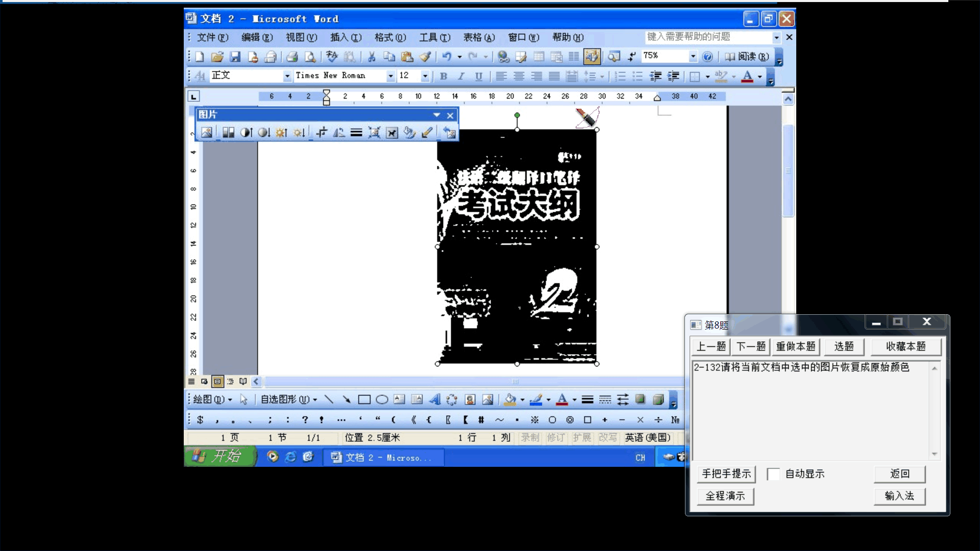Viewport: 980px width, 551px height.
Task: Open the font size 12 dropdown
Action: (x=425, y=76)
